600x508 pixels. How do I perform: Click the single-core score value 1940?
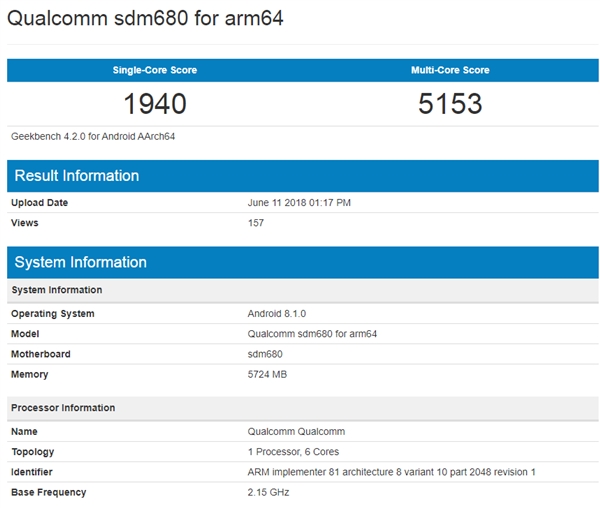click(154, 103)
